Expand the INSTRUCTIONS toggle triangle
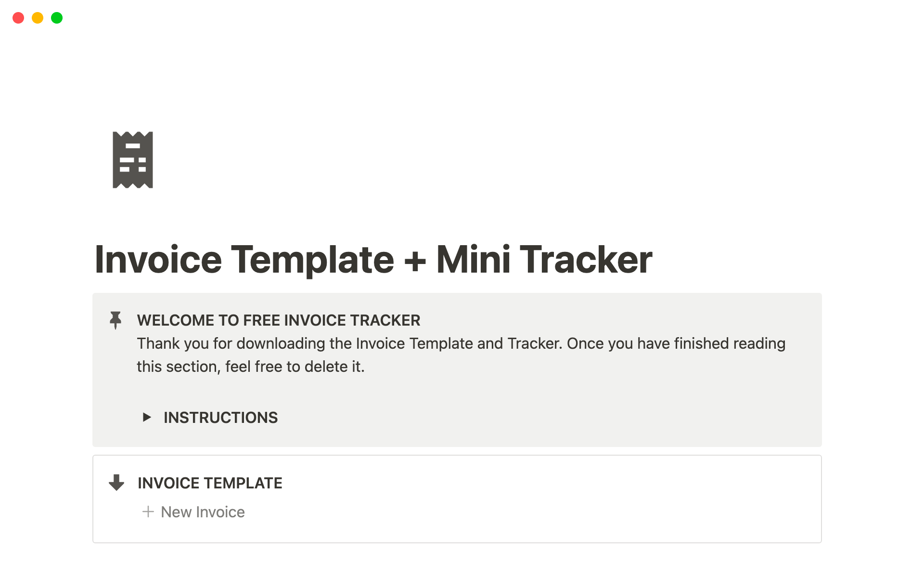 (147, 417)
